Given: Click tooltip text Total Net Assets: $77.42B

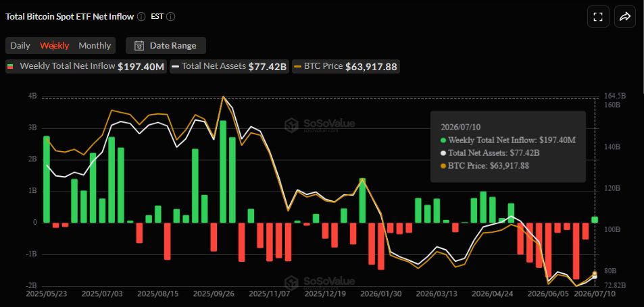Looking at the screenshot, I should (494, 153).
